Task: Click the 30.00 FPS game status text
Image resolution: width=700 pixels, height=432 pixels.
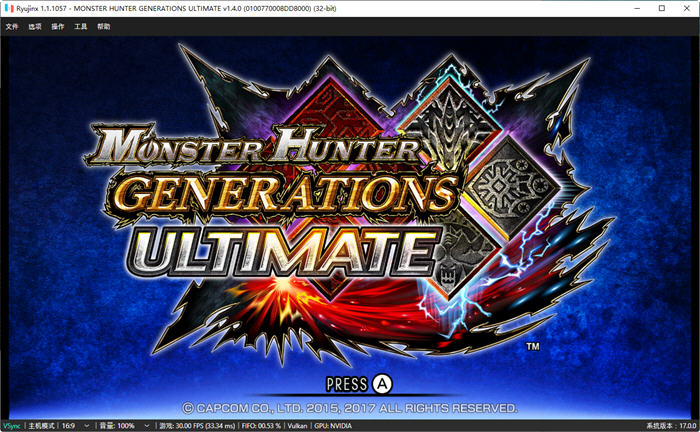Action: coord(197,426)
